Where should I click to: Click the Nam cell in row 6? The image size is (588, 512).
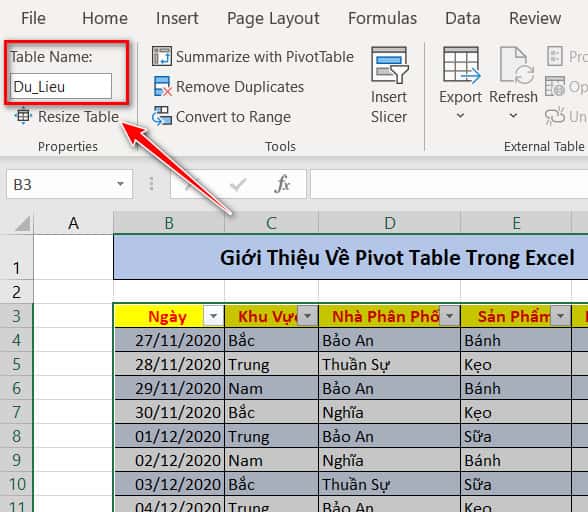[x=272, y=388]
